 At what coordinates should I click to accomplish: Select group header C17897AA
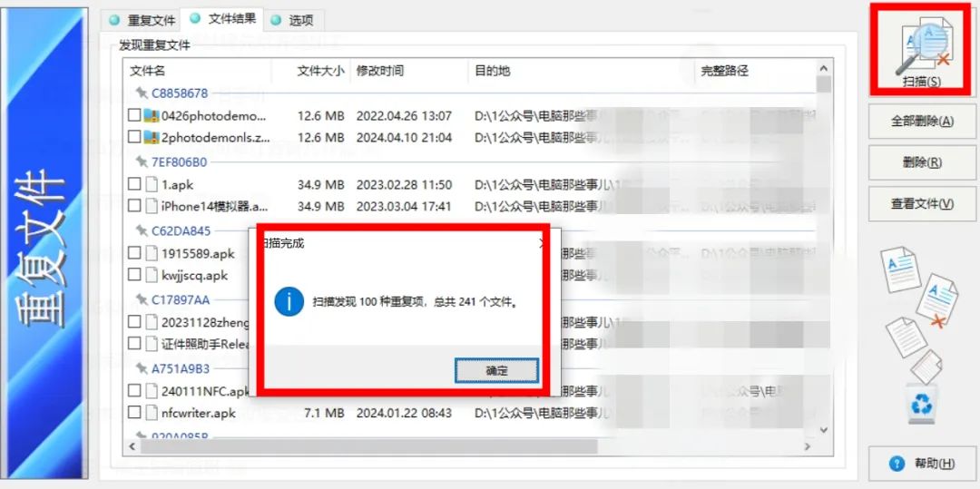[181, 299]
